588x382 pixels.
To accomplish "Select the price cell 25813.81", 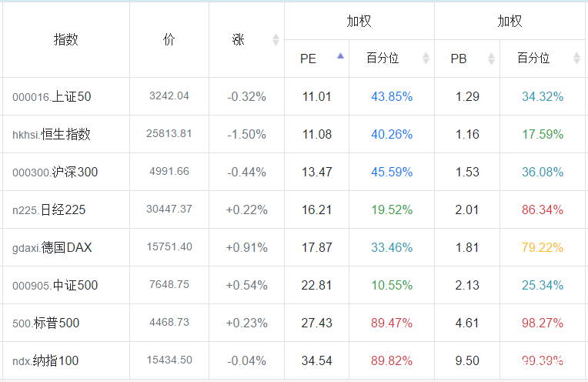I will click(169, 133).
